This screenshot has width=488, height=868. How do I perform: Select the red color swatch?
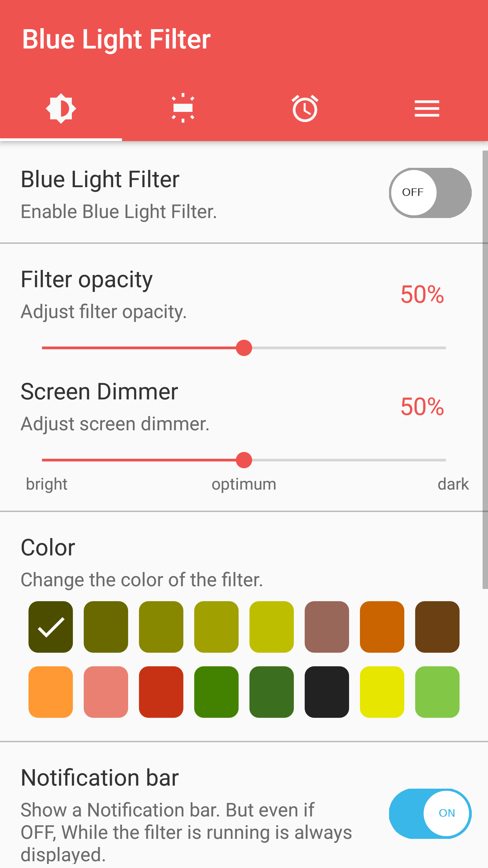(x=161, y=692)
